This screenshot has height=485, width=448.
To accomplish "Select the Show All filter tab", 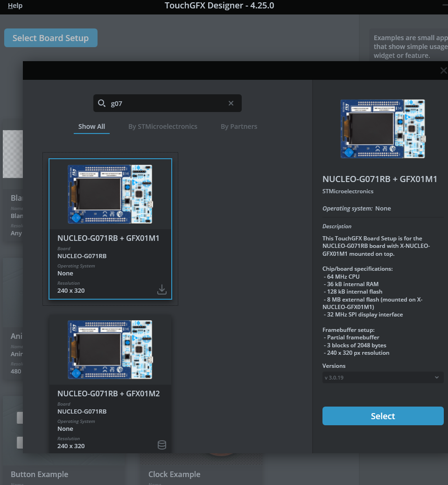I will pos(91,126).
